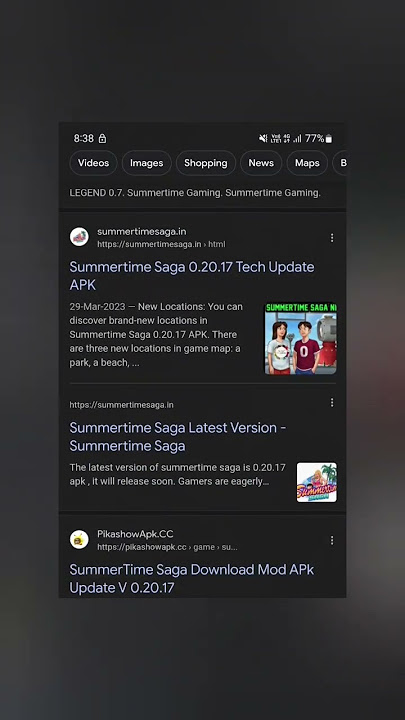Click the https://summertimesaga.in › html URL
The image size is (405, 720).
point(161,244)
